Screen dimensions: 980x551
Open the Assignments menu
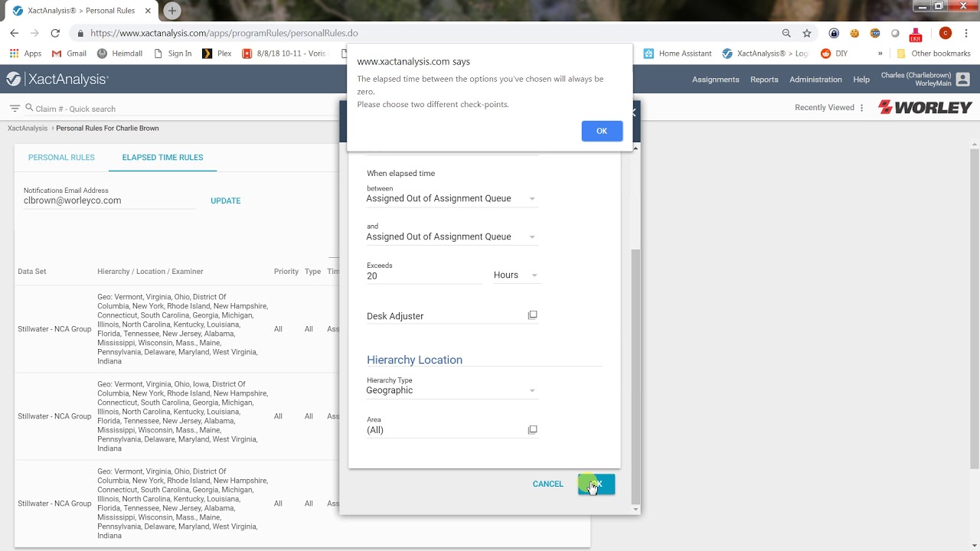(715, 80)
